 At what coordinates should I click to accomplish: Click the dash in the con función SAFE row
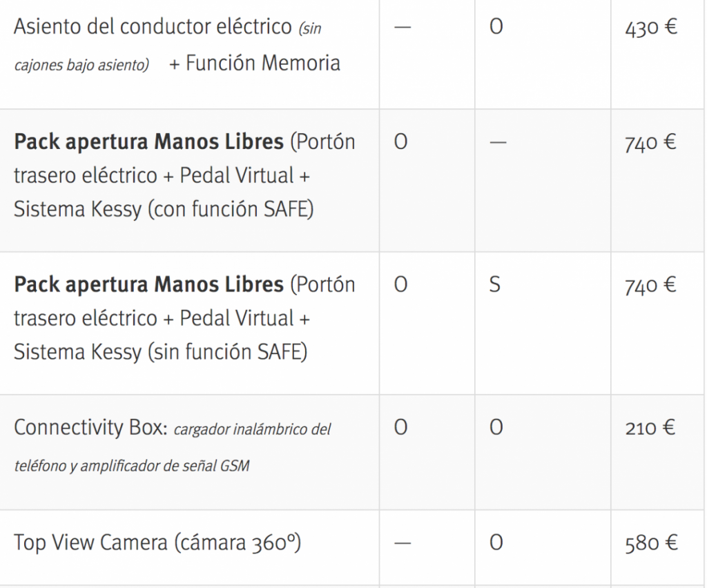[496, 143]
